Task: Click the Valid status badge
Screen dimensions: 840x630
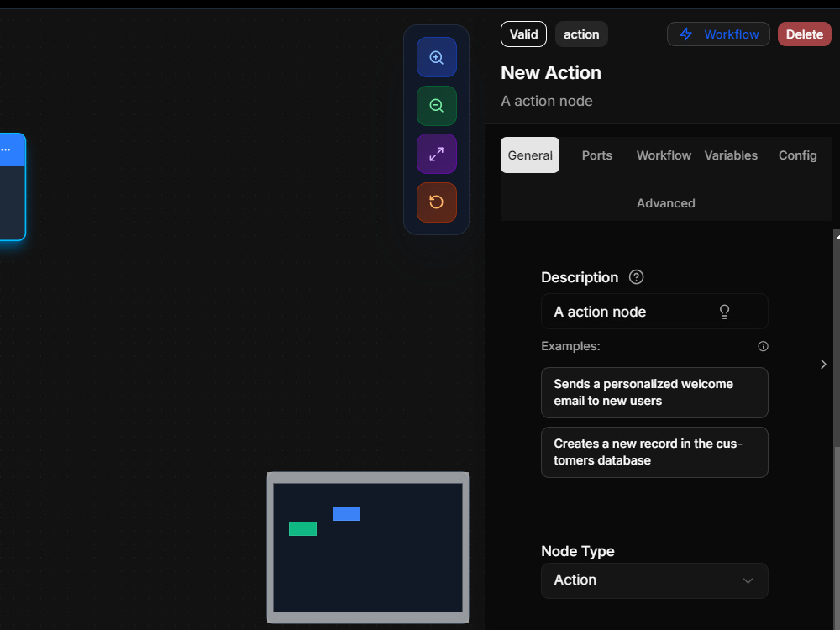Action: pyautogui.click(x=523, y=34)
